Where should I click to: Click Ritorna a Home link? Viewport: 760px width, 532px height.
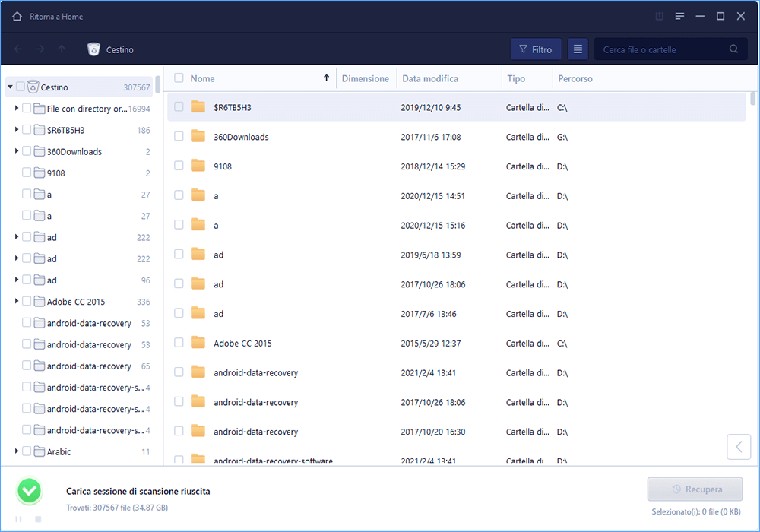56,17
